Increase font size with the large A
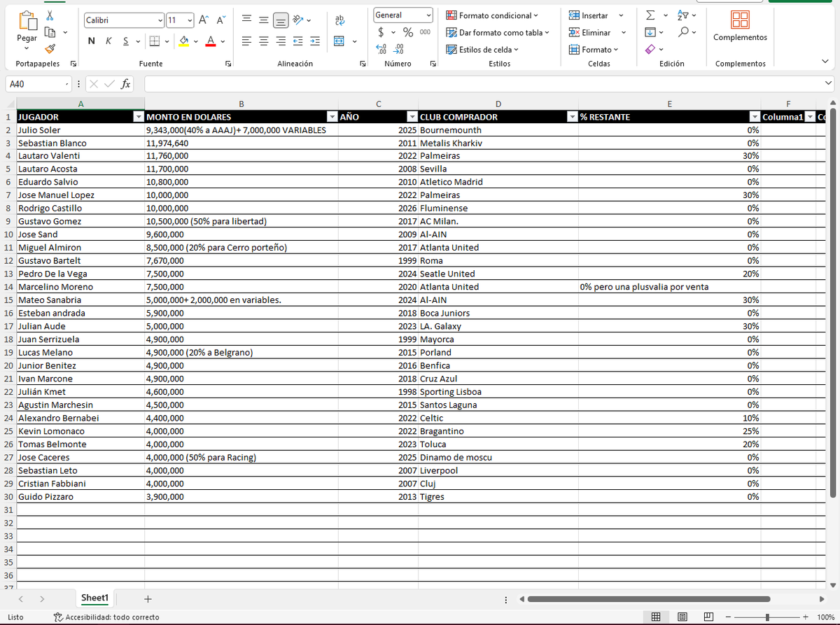This screenshot has width=840, height=625. point(203,20)
